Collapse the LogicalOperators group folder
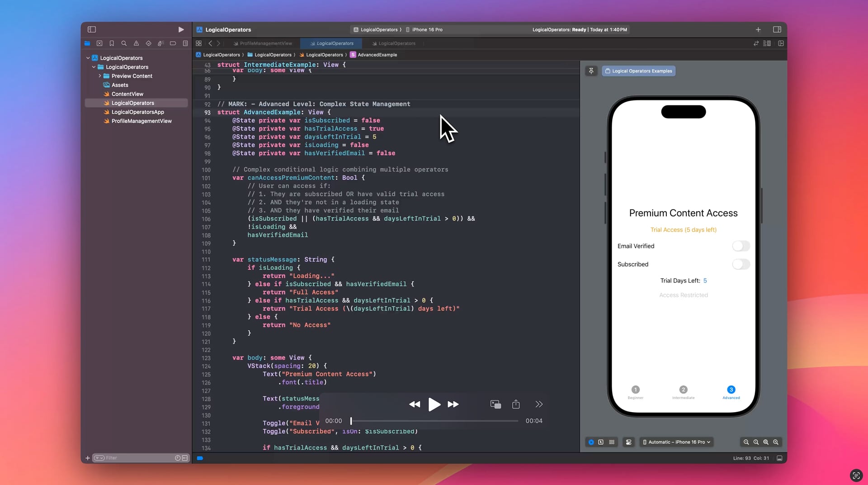 coord(94,67)
